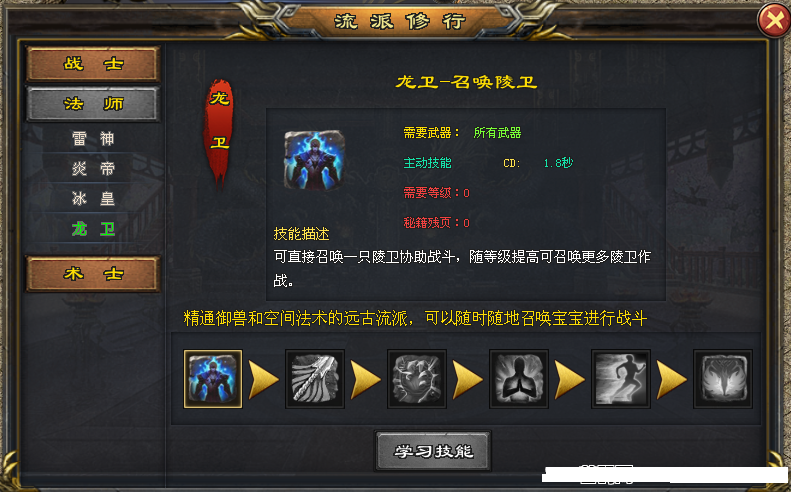Expand the 术士 class category
Screen dimensions: 791x492
(93, 274)
